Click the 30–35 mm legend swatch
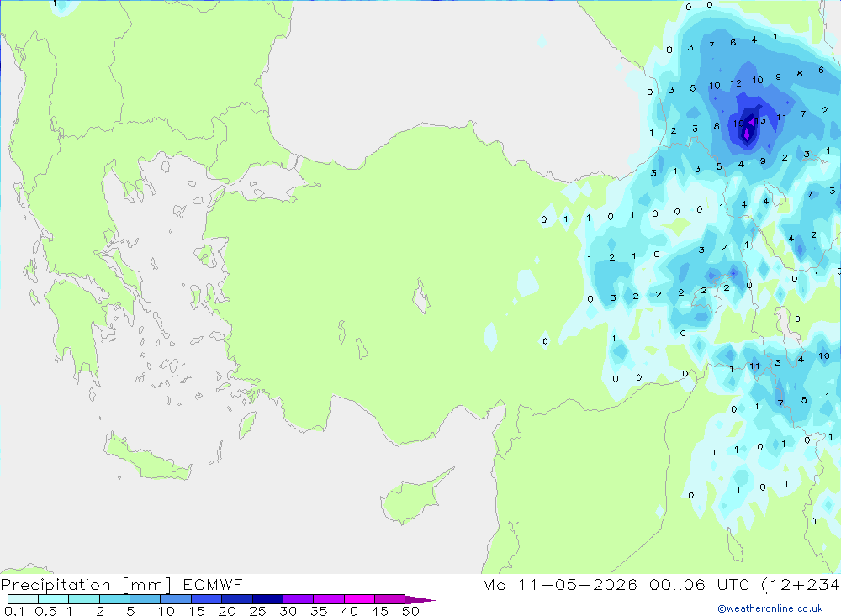 click(x=298, y=599)
